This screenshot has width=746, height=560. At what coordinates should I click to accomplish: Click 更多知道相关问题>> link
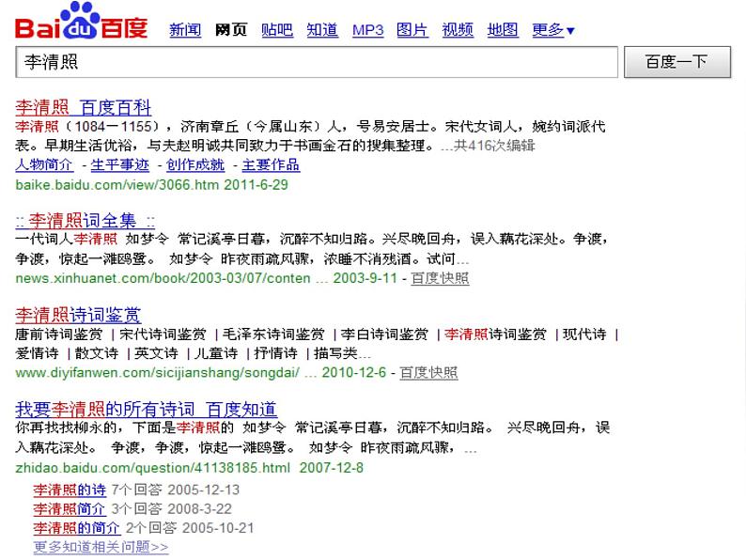point(101,547)
